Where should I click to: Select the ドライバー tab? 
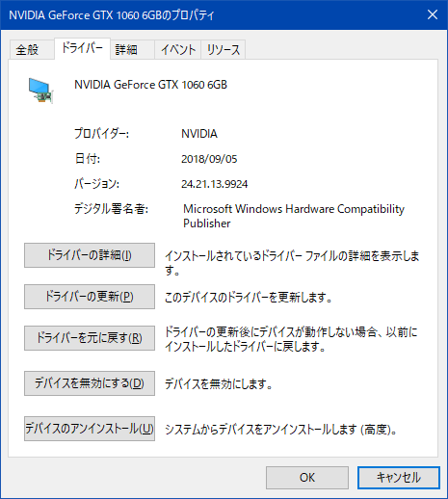click(82, 48)
